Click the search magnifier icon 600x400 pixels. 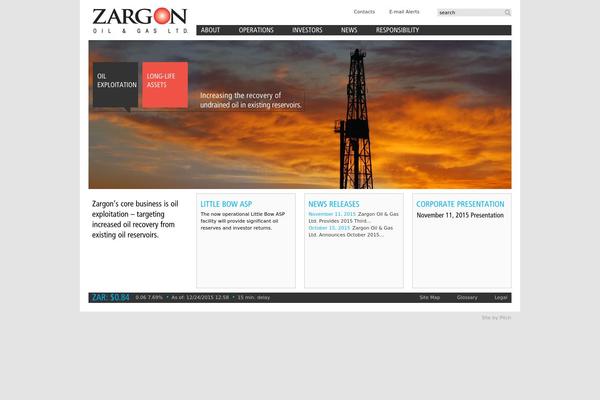click(507, 13)
